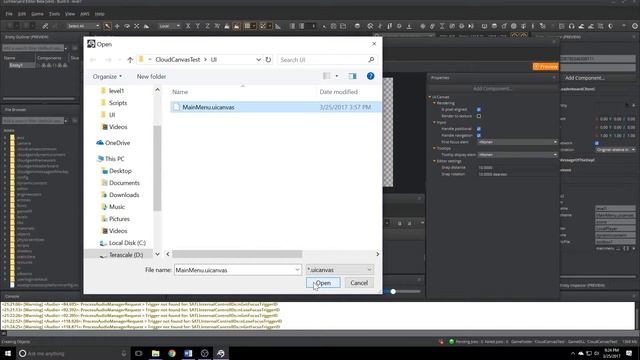Click the Open button in dialog

point(323,283)
